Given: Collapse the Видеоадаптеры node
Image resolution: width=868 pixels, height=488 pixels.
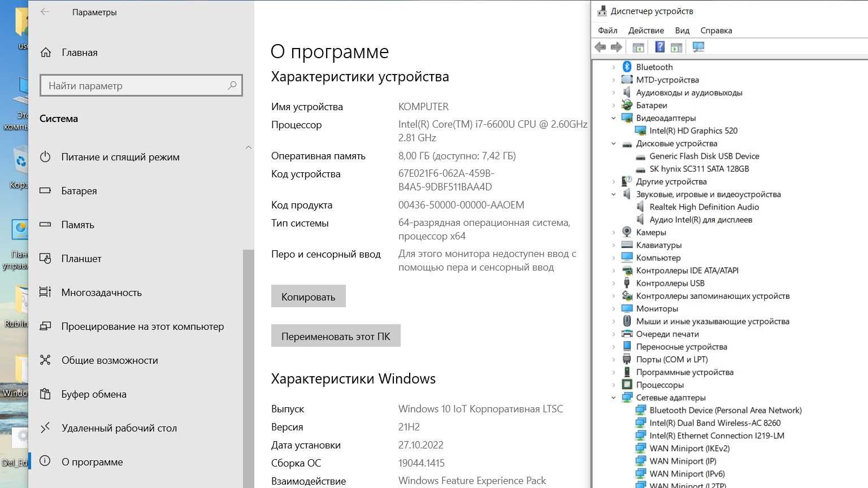Looking at the screenshot, I should click(x=614, y=118).
